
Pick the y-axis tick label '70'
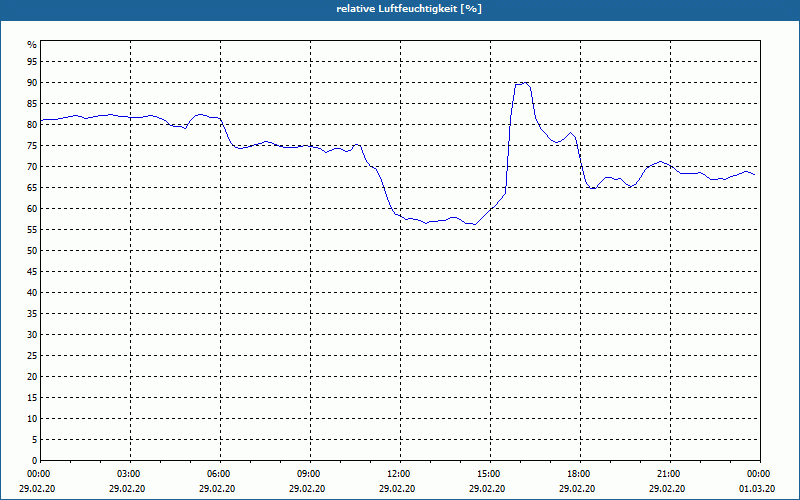pos(32,167)
